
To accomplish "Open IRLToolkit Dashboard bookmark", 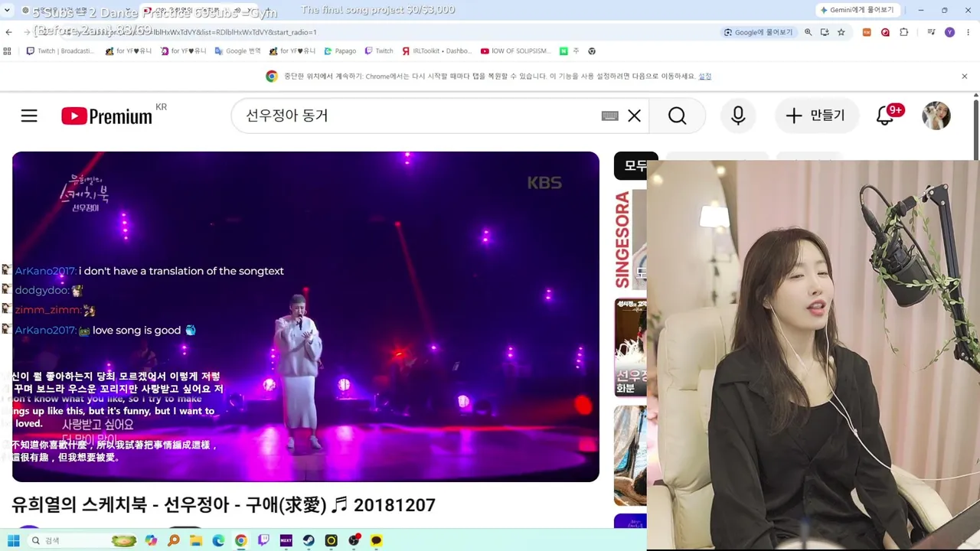I will pyautogui.click(x=436, y=51).
